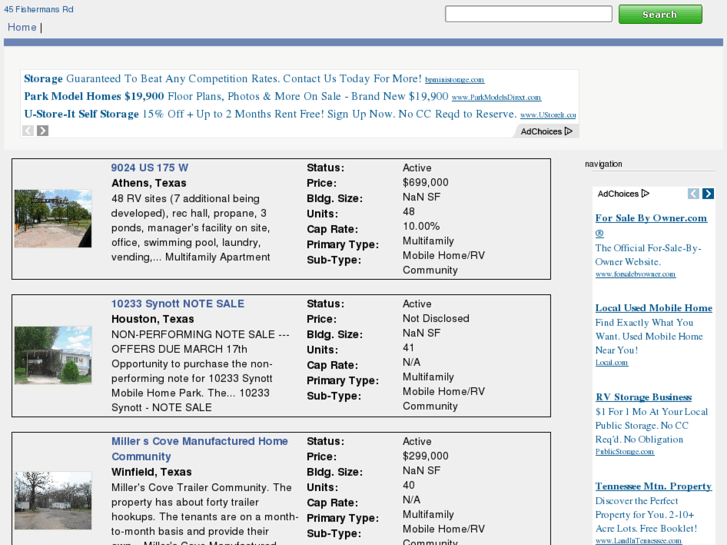Click the 10.00% cap rate value

[421, 226]
